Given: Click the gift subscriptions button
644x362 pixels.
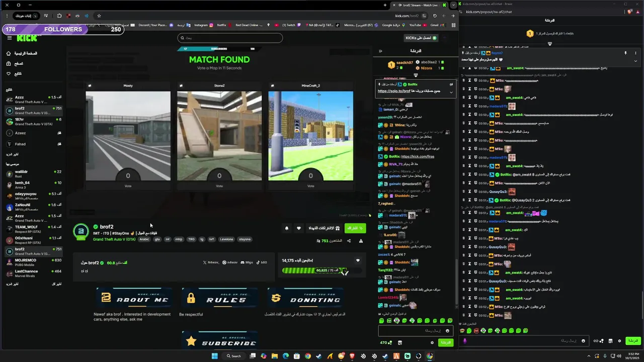Looking at the screenshot, I should click(325, 228).
